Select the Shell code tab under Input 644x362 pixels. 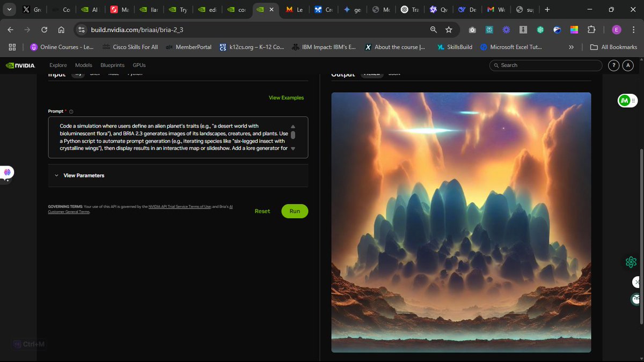point(95,73)
